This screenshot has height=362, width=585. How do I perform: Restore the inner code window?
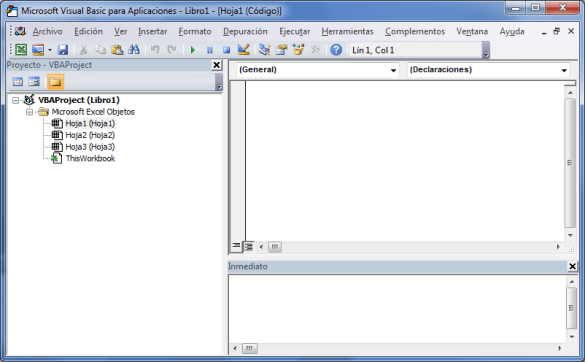[x=556, y=31]
